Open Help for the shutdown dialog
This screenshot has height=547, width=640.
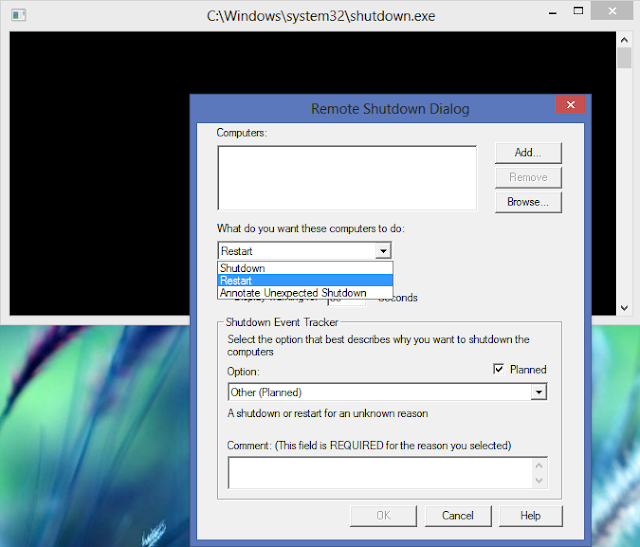(531, 516)
